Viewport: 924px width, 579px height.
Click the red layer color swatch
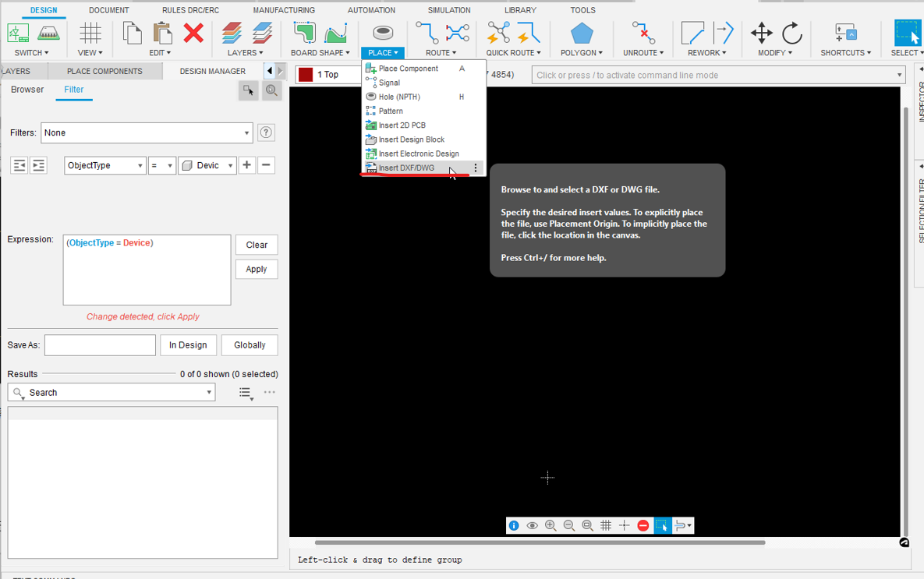point(306,75)
